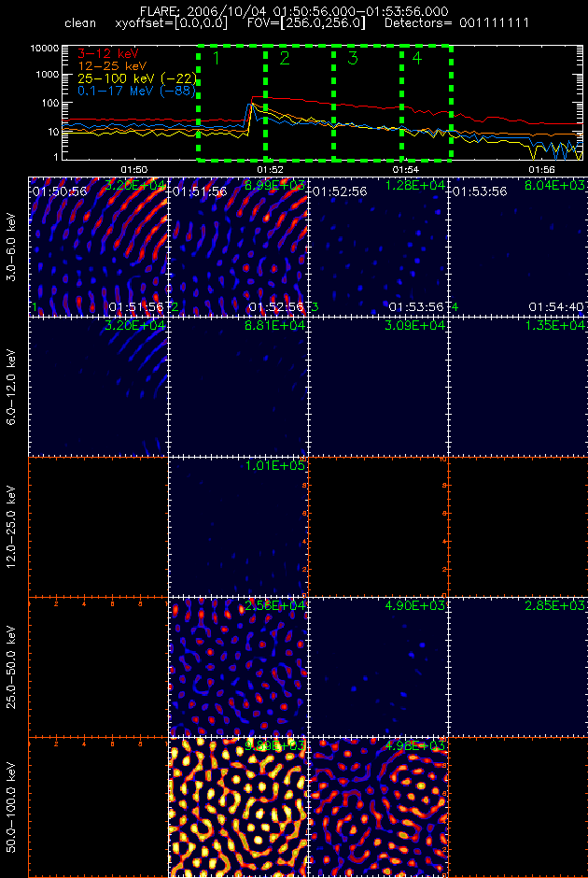Open the 3.0-6.0 keV image for interval 2
This screenshot has height=878, width=588.
coord(238,247)
